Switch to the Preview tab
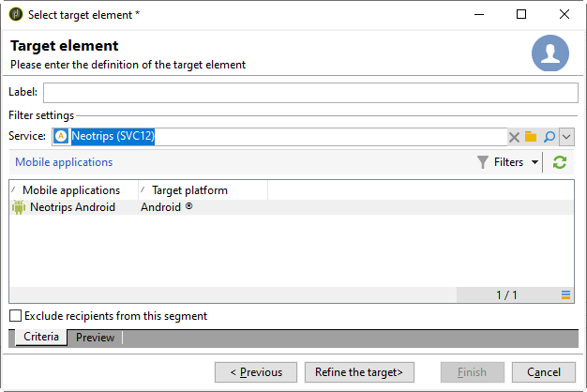Screen dimensions: 587x392 pos(95,338)
